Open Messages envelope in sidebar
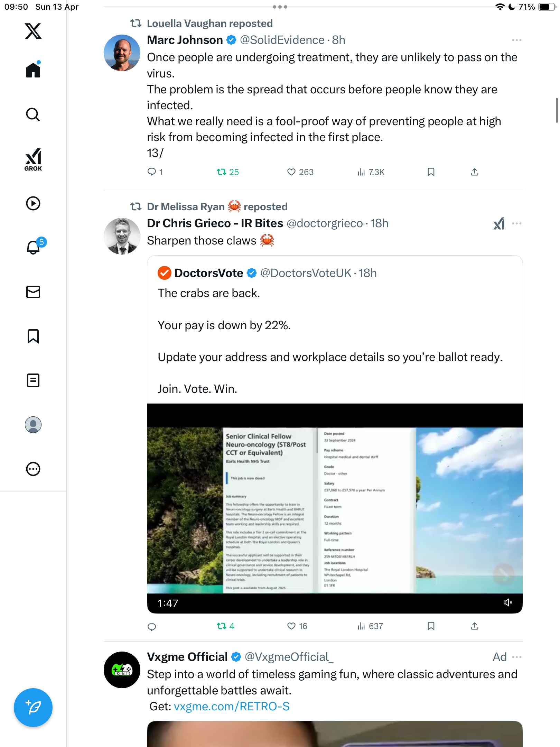The height and width of the screenshot is (747, 560). (x=33, y=292)
